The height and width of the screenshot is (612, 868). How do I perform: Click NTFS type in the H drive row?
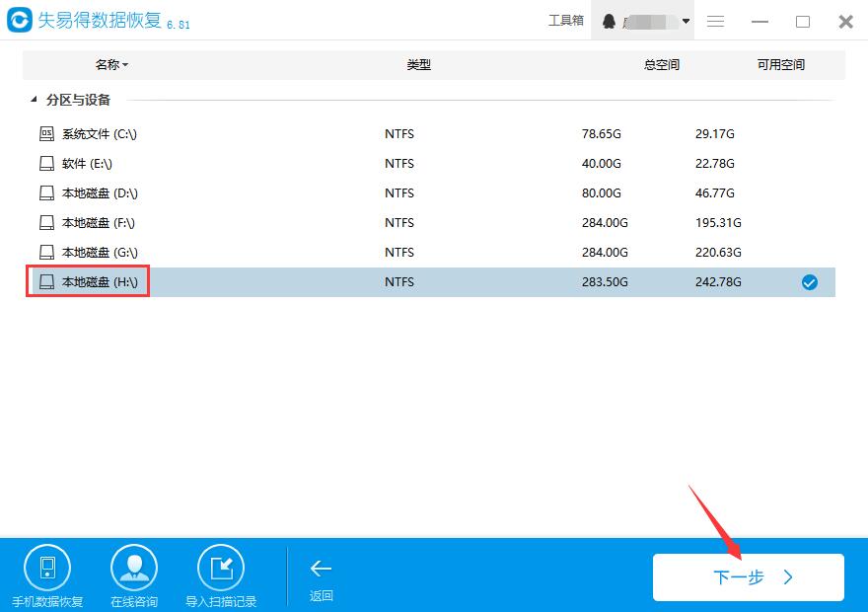click(x=399, y=282)
